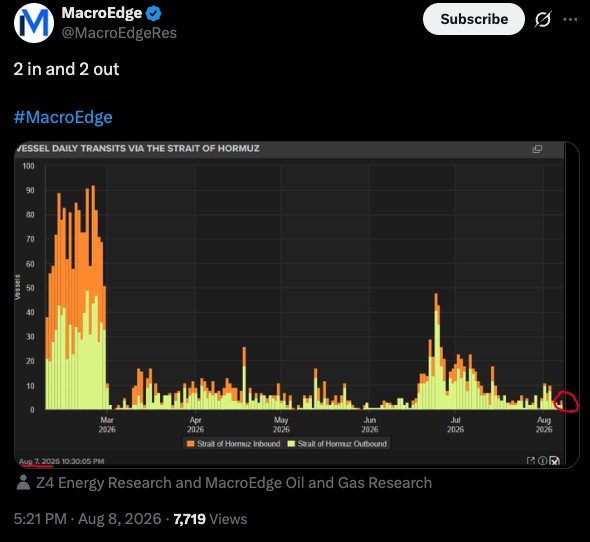Click the green Strait of Hormuz Outbound swatch
The image size is (590, 542).
coord(291,443)
